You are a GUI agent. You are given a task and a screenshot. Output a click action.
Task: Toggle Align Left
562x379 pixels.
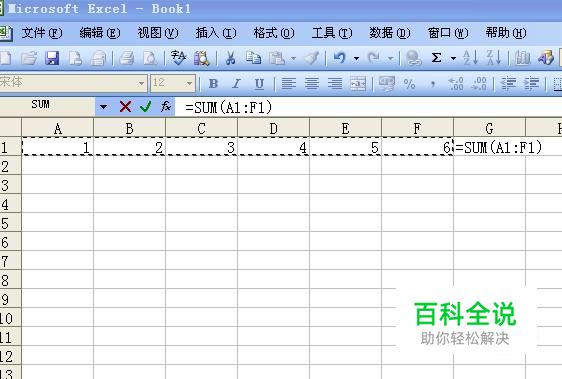289,84
